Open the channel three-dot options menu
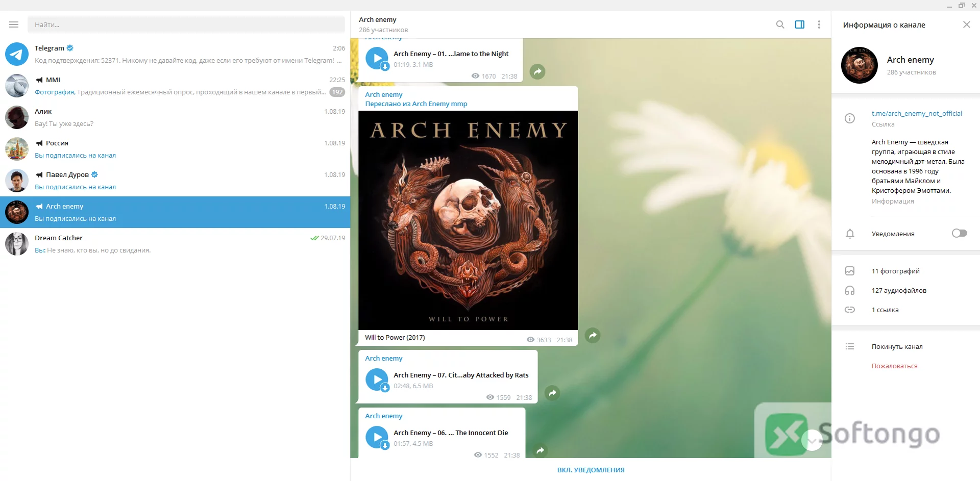The image size is (980, 481). pyautogui.click(x=819, y=24)
